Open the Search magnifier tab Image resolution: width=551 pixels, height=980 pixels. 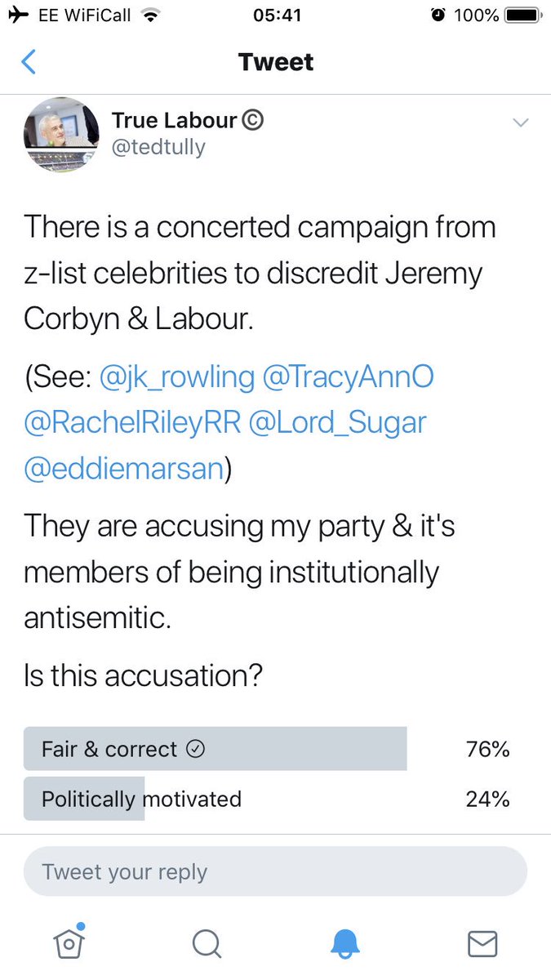tap(207, 943)
